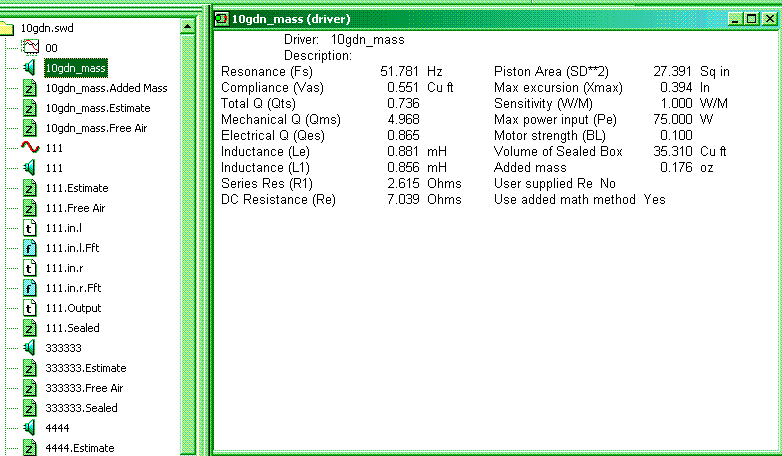
Task: Click Piston Area value 27.391
Action: coord(672,71)
